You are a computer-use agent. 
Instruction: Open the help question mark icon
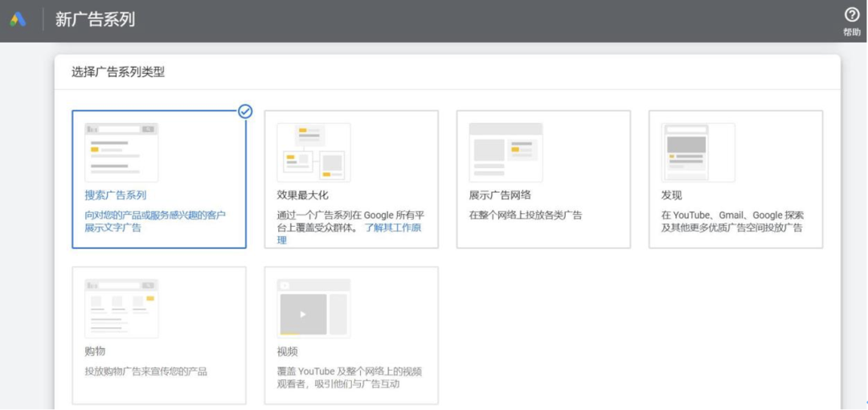[852, 15]
